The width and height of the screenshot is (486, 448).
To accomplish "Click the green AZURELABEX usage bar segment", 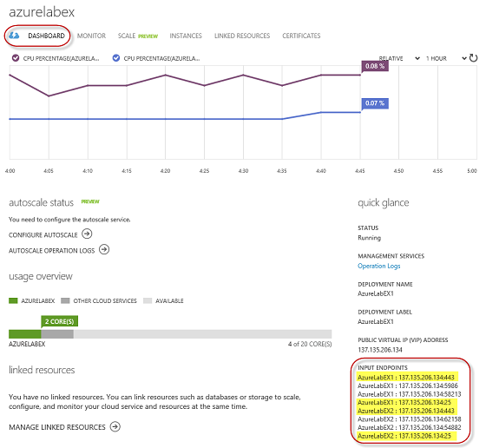I will [25, 334].
